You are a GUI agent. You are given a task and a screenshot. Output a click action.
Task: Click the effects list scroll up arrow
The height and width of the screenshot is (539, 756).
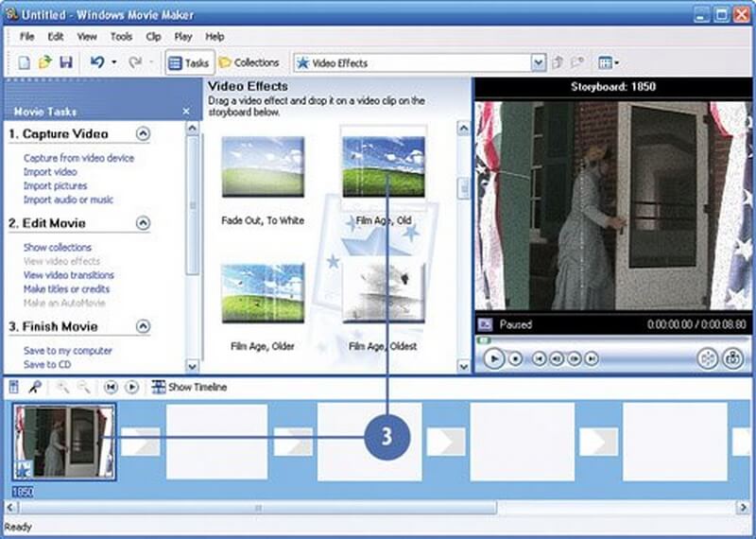pos(463,128)
